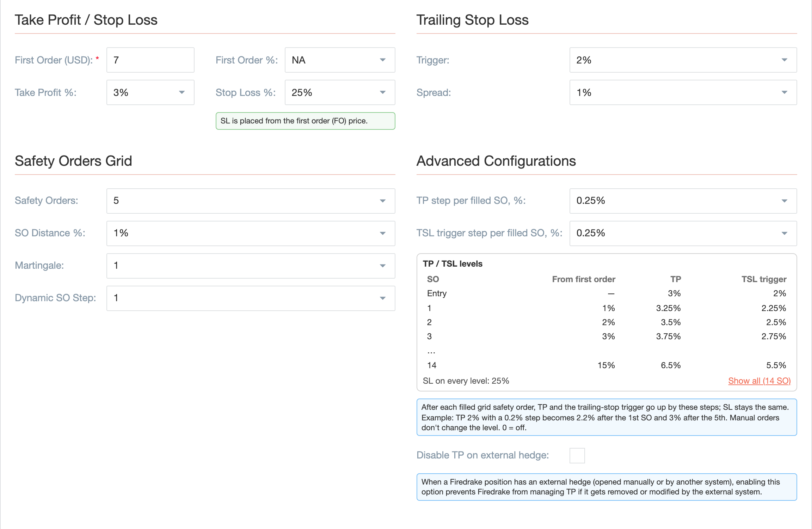The height and width of the screenshot is (529, 812).
Task: Open the Stop Loss % dropdown
Action: [x=340, y=92]
